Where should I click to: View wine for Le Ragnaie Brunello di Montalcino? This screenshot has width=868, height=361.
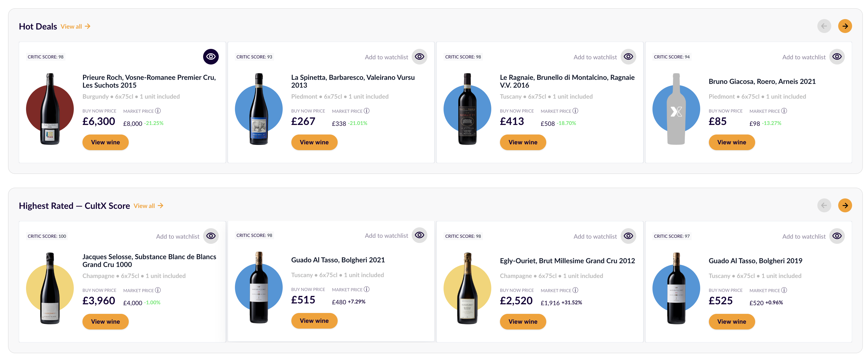coord(523,142)
